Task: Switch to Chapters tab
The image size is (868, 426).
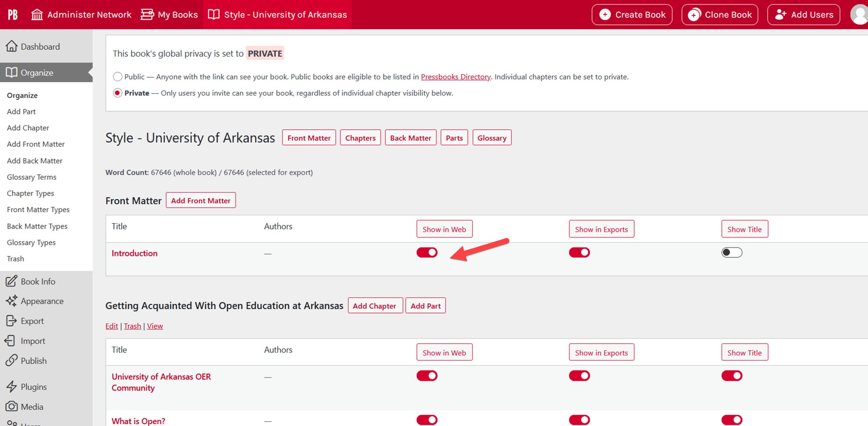Action: 360,137
